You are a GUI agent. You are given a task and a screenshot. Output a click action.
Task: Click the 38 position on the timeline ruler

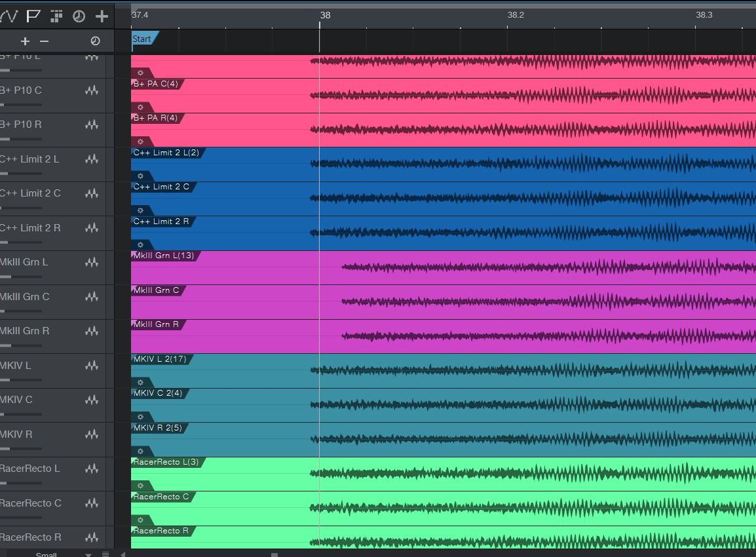point(325,16)
